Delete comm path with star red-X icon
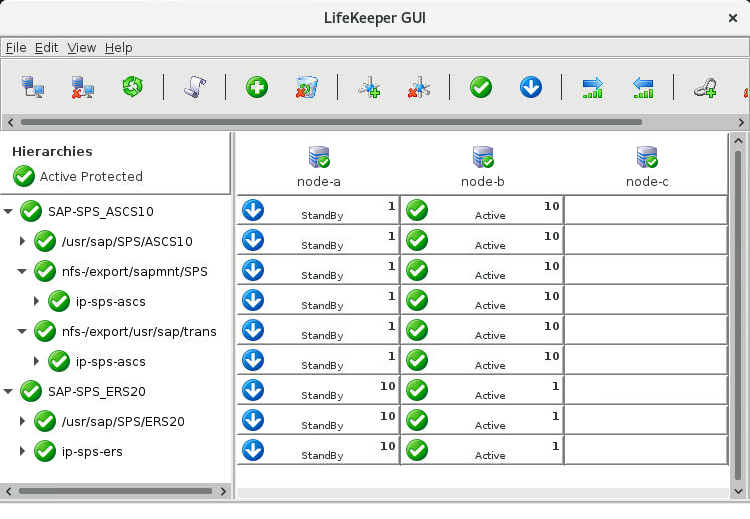 (419, 87)
